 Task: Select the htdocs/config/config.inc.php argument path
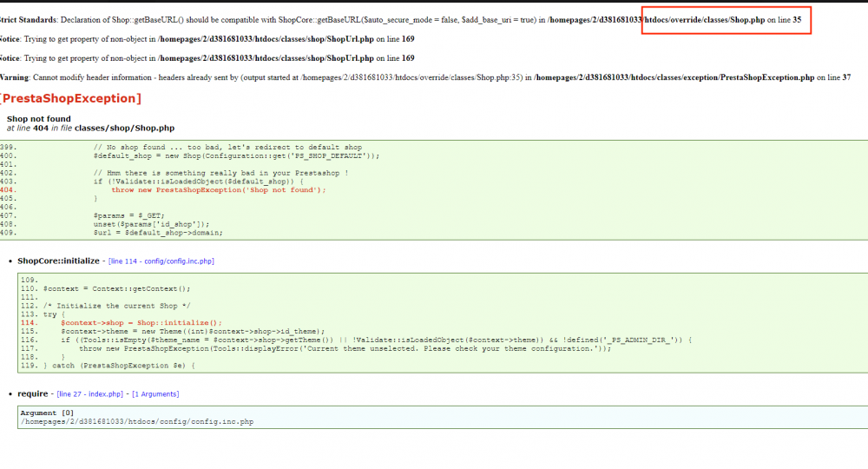(x=137, y=422)
